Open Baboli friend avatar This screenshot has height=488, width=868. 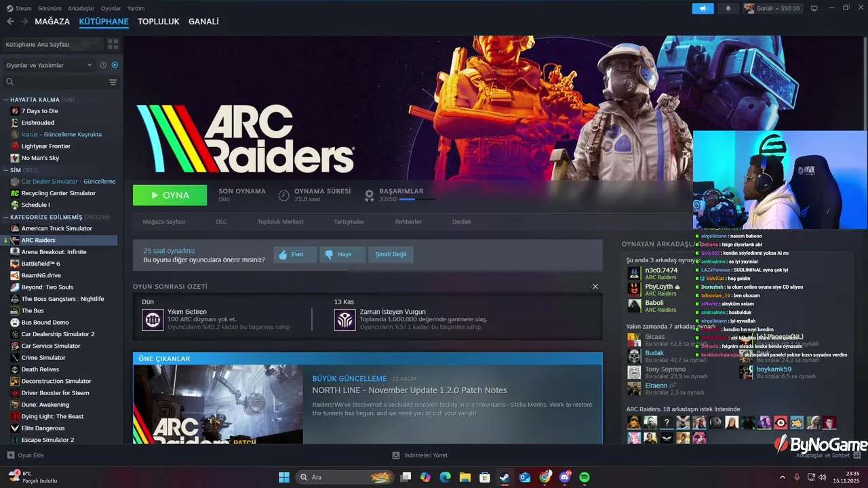coord(634,306)
